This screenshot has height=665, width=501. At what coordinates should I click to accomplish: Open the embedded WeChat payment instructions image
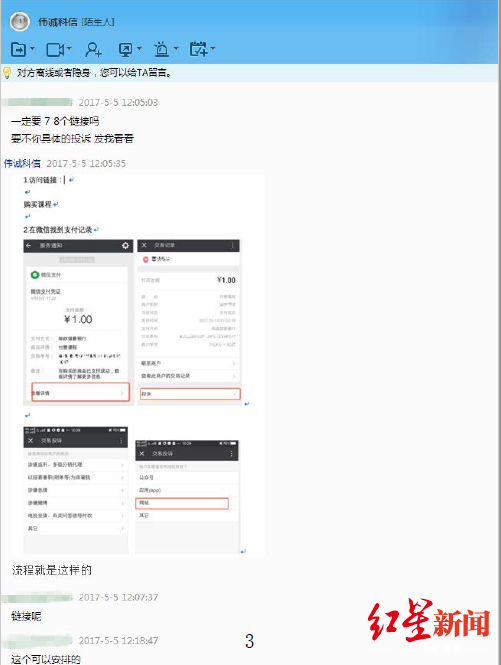(137, 365)
